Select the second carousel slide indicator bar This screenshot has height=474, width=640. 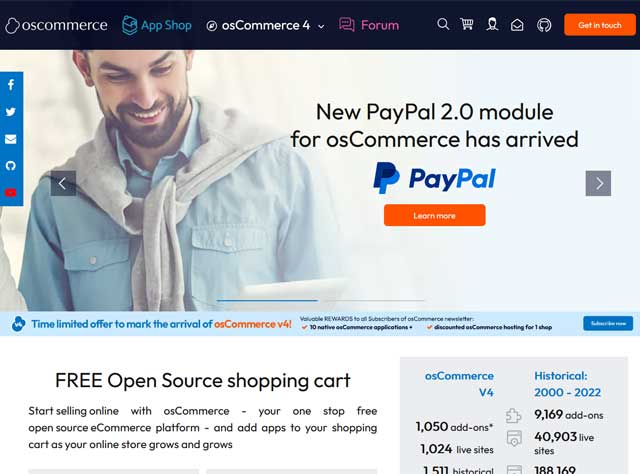click(374, 300)
